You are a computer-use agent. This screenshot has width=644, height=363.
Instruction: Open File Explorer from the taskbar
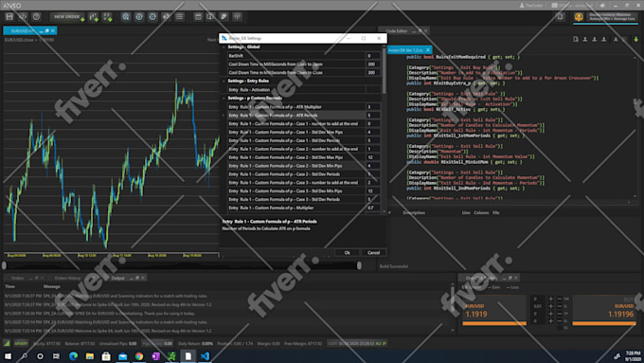[90, 356]
